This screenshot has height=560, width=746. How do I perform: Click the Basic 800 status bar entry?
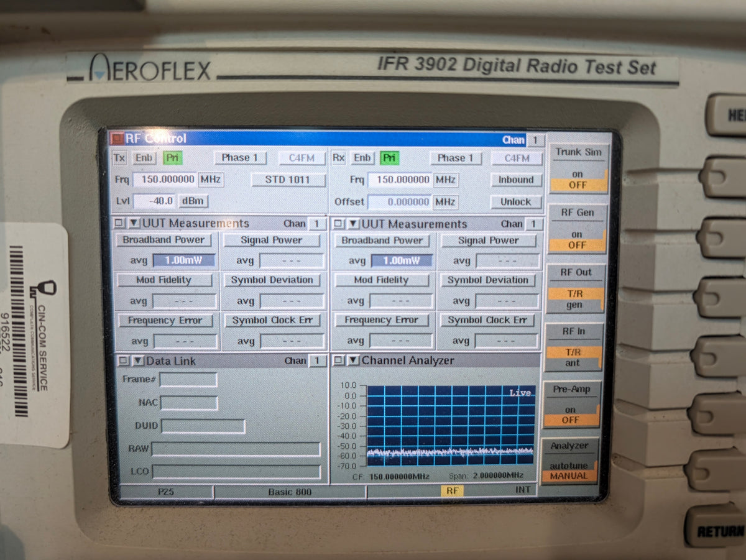pyautogui.click(x=290, y=492)
